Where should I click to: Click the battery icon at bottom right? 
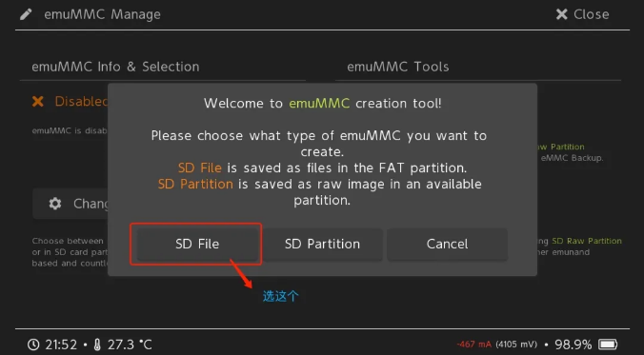(608, 344)
